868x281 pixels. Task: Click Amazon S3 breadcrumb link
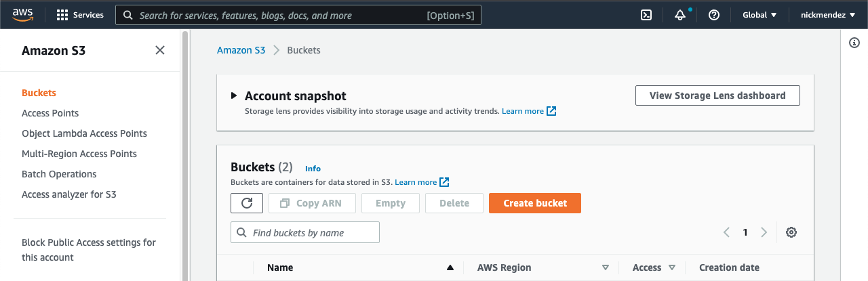[x=241, y=50]
